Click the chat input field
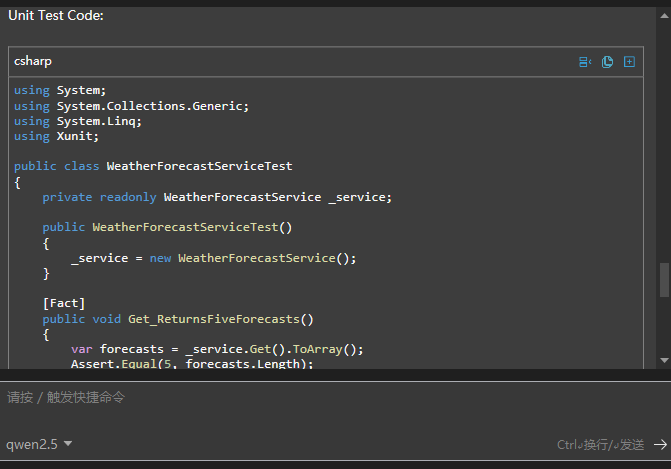 tap(300, 397)
